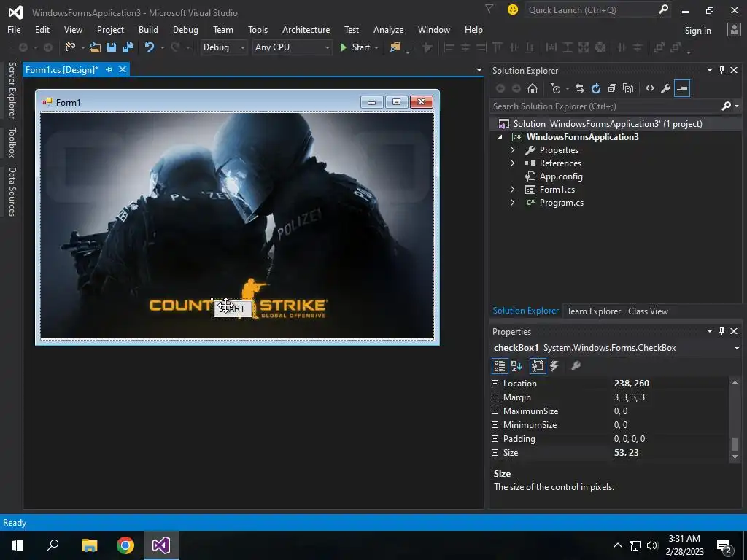This screenshot has height=560, width=747.
Task: Open the checkBox1 object selector dropdown
Action: pos(737,348)
